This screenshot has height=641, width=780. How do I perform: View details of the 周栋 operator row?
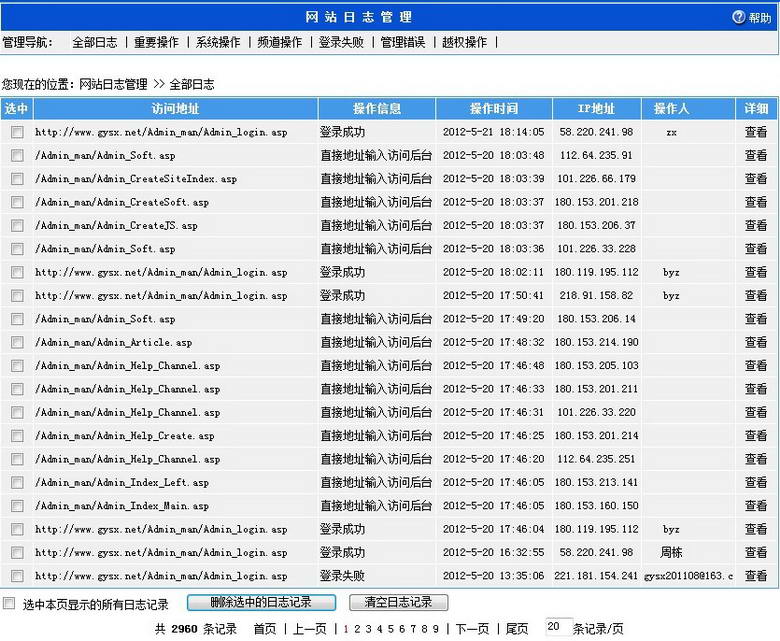pyautogui.click(x=756, y=553)
